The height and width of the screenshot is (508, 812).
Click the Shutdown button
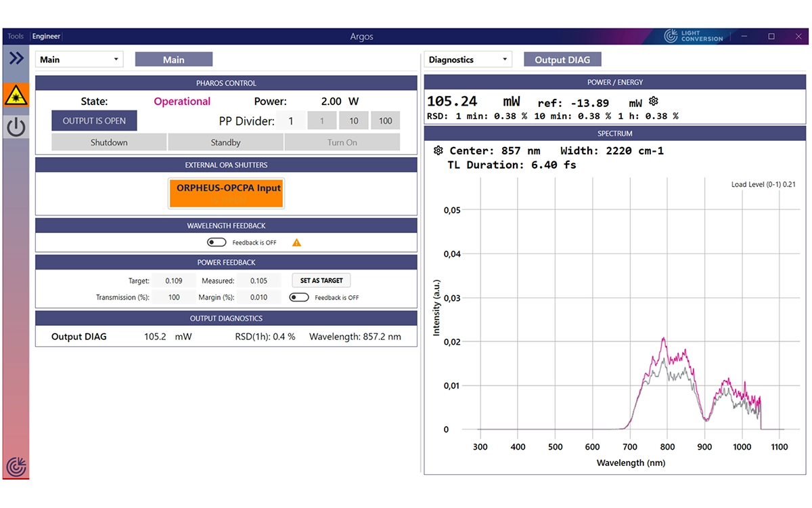(x=109, y=142)
